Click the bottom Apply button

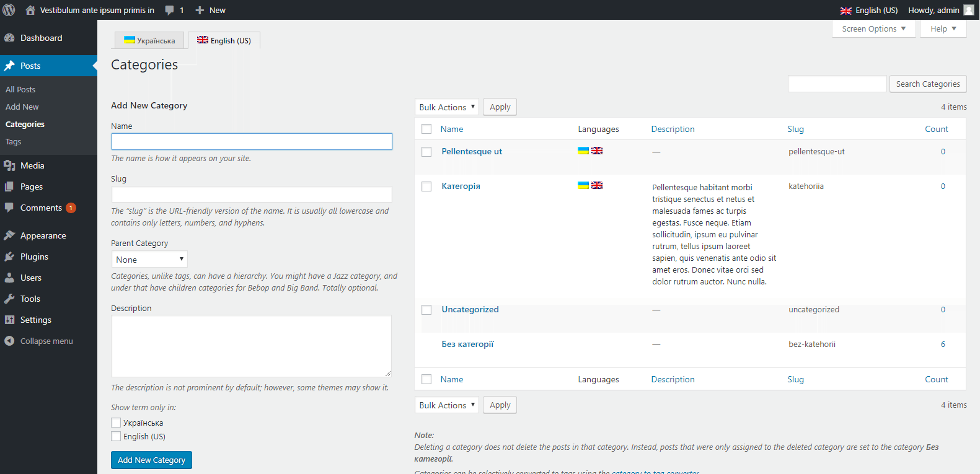point(500,405)
